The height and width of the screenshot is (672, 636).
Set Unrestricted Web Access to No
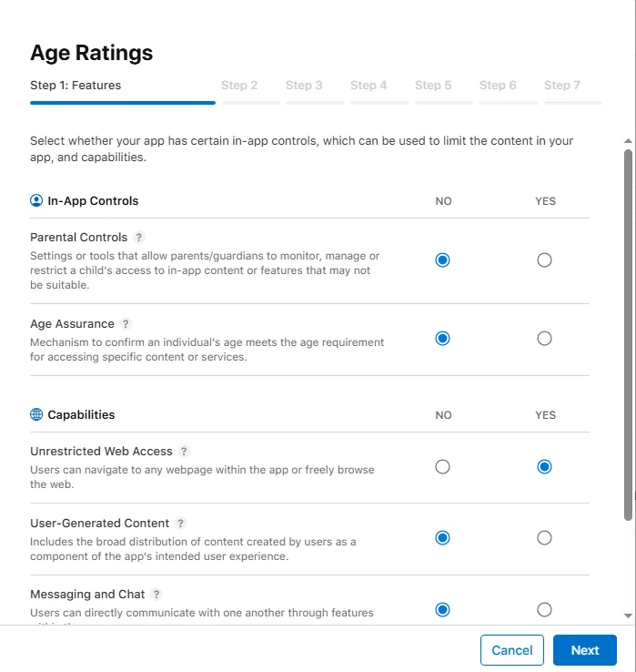(442, 467)
